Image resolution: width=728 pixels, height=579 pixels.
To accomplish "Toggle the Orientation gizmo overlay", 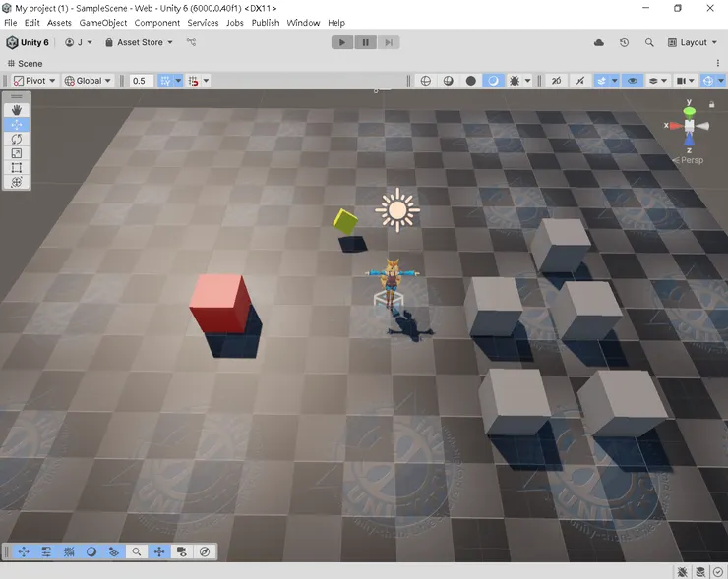I will 159,551.
